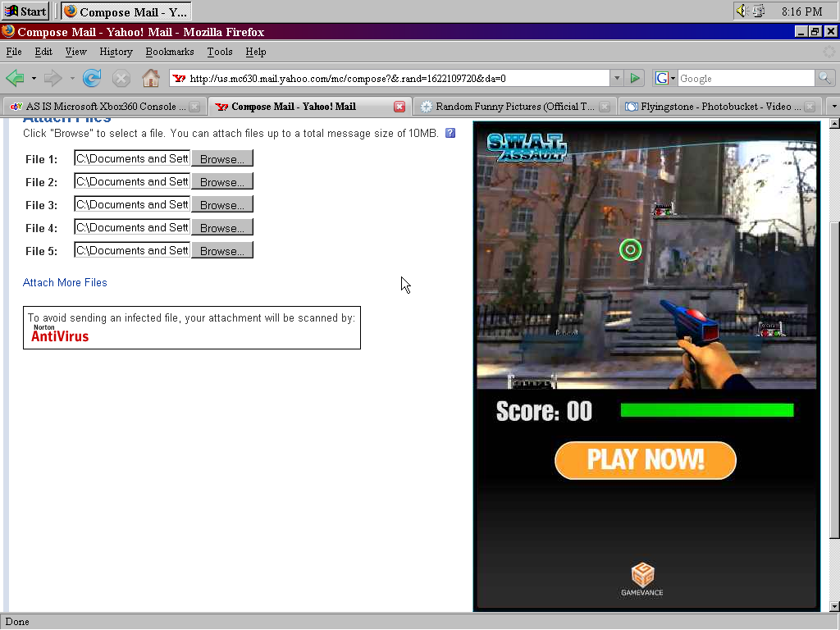Image resolution: width=840 pixels, height=630 pixels.
Task: Switch to the AS IS Microsoft Xbox360 tab
Action: pos(104,107)
